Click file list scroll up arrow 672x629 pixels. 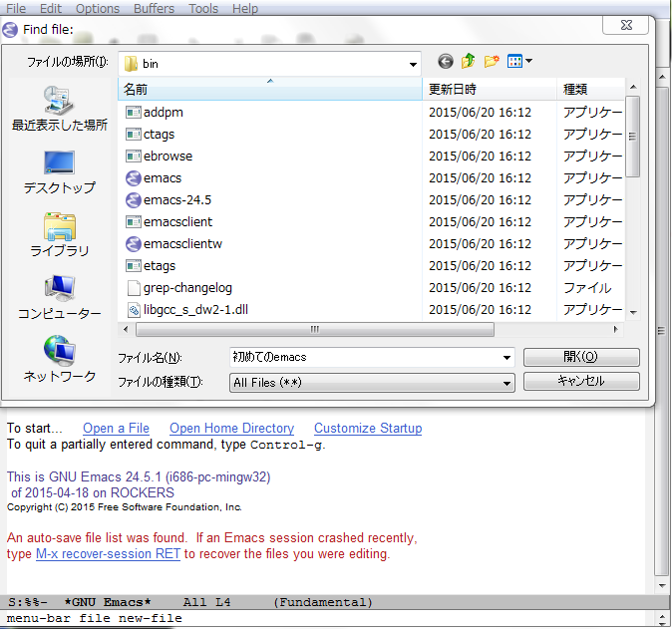[x=633, y=87]
